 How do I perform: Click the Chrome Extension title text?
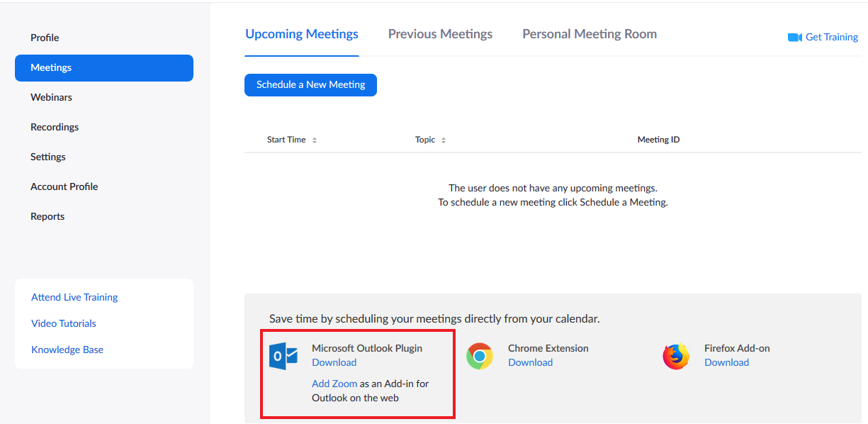(x=548, y=348)
